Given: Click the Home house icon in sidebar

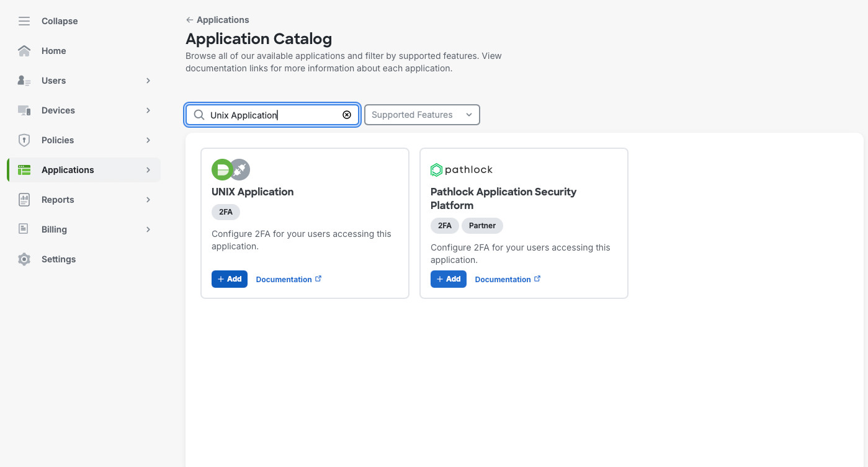Looking at the screenshot, I should coord(24,51).
